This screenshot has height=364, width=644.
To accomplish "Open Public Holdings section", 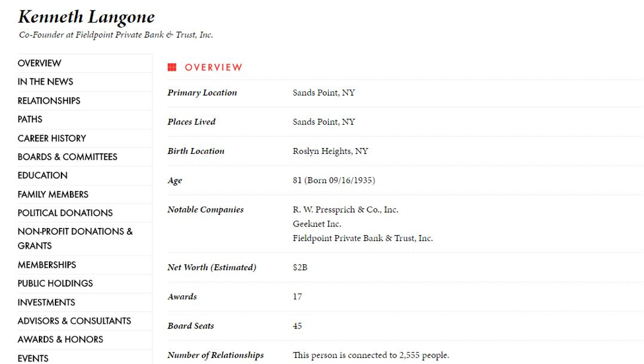I will tap(55, 283).
